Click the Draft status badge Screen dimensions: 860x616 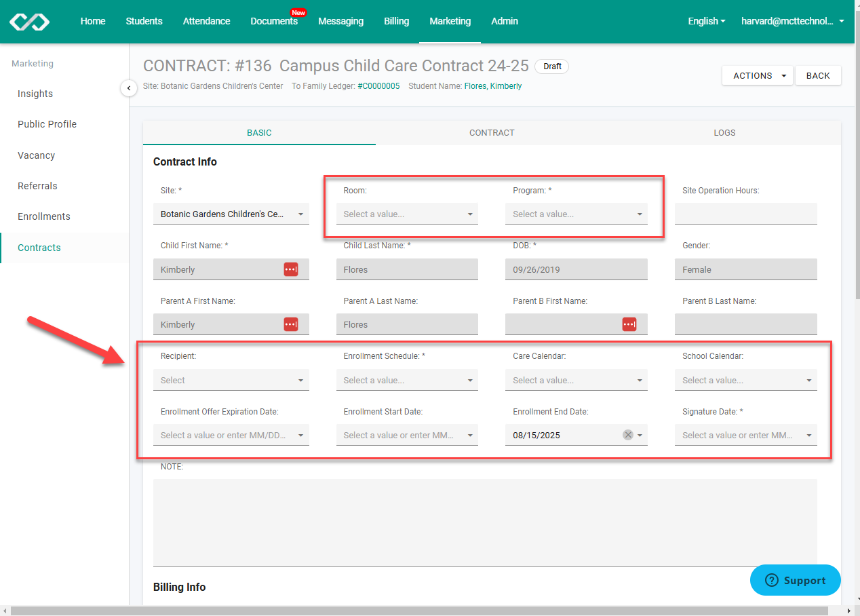(552, 66)
